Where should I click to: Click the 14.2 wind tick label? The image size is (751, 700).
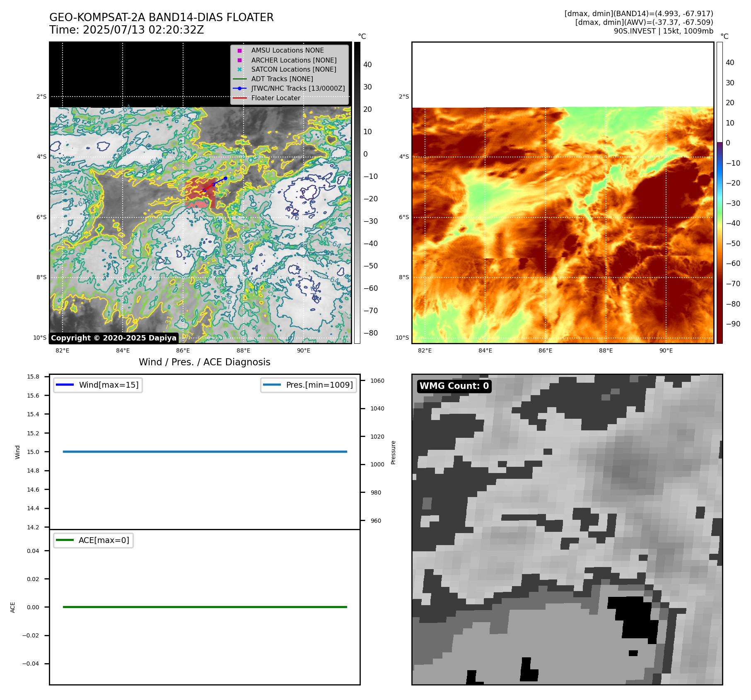[x=33, y=527]
